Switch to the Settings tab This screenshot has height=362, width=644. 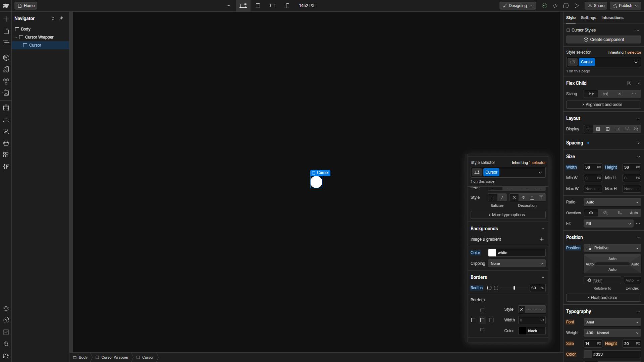(588, 18)
